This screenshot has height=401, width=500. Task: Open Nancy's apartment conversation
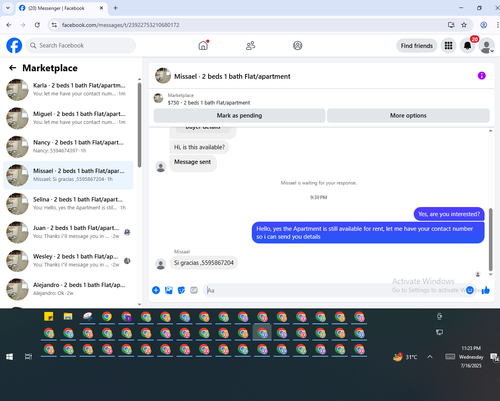coord(68,146)
